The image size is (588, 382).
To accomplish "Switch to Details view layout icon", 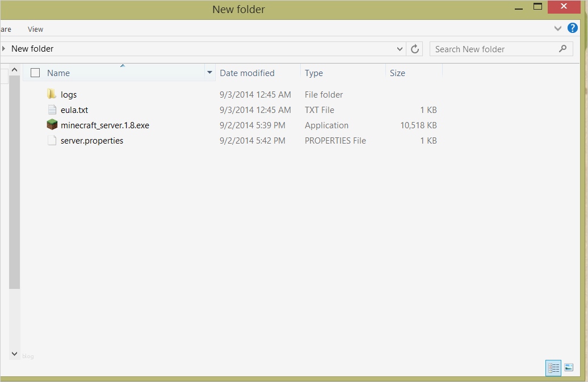I will pyautogui.click(x=553, y=368).
